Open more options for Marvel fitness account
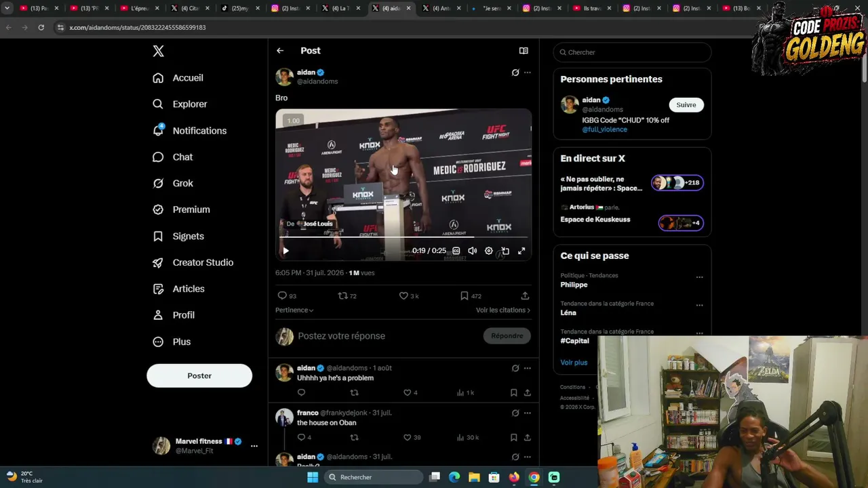 coord(254,446)
